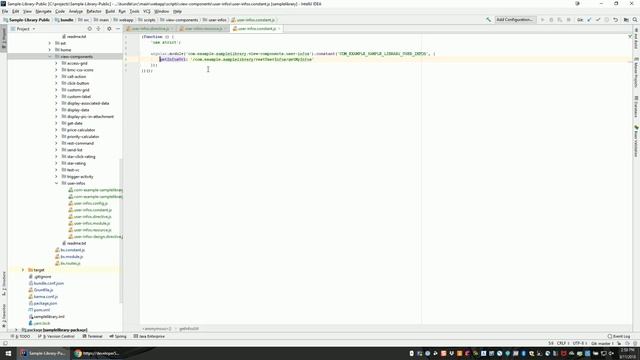Screen dimensions: 640x360
Task: Switch to Chrome browser taskbar item
Action: pos(98,353)
